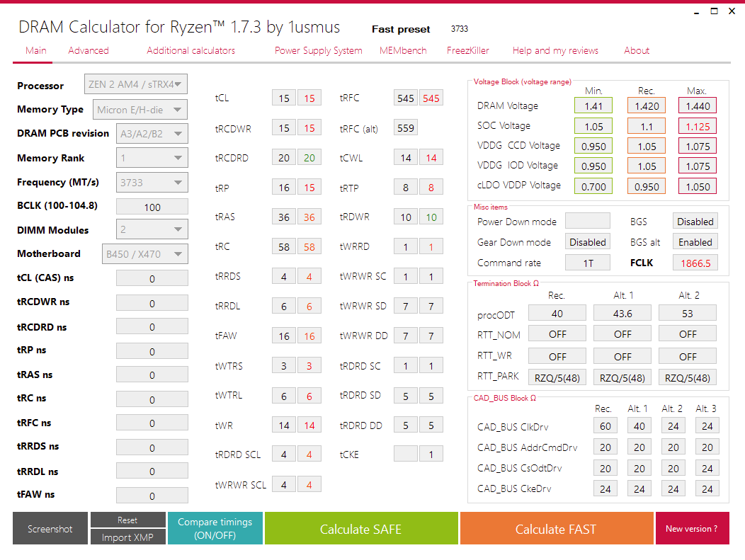This screenshot has width=745, height=560.
Task: Open the Power Supply System tab
Action: 319,50
